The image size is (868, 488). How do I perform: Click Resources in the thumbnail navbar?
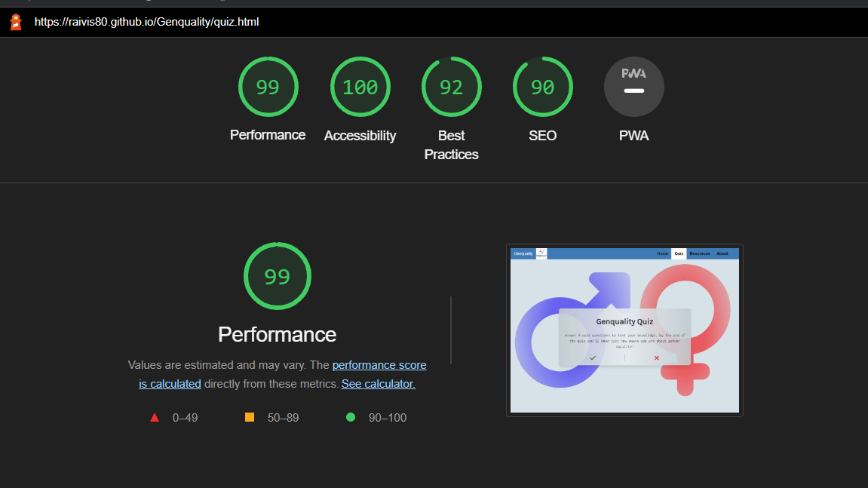(700, 253)
